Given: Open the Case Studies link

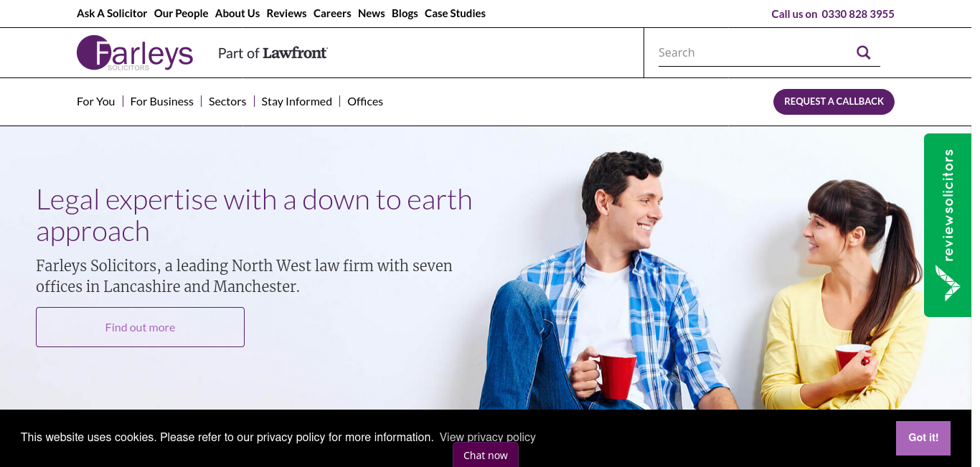Looking at the screenshot, I should pos(455,14).
